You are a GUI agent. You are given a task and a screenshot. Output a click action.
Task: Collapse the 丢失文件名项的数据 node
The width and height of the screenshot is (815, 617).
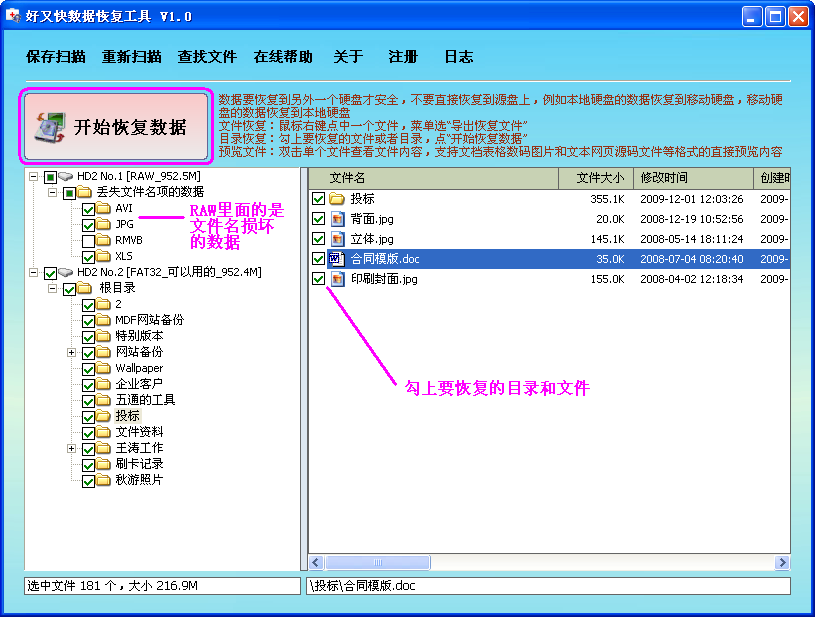tap(52, 193)
